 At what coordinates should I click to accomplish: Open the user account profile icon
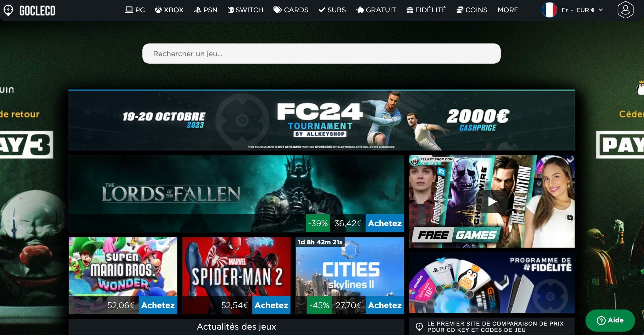[x=625, y=10]
